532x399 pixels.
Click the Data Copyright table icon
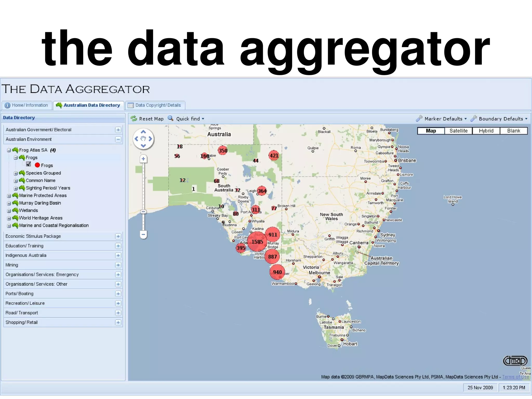pyautogui.click(x=131, y=105)
